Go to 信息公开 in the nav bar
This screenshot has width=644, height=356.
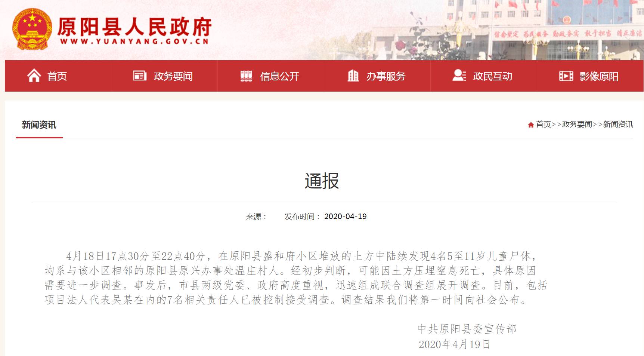tap(271, 76)
